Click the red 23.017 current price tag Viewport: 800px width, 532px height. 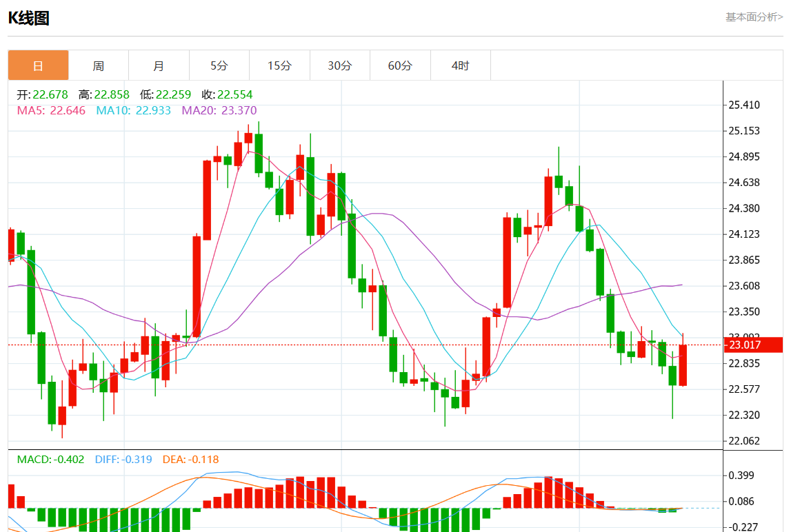pos(753,345)
